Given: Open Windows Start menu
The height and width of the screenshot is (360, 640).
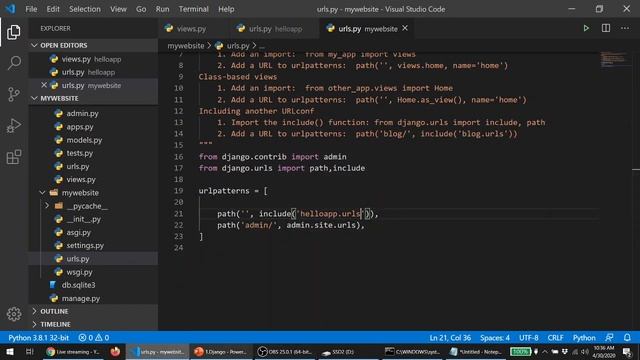Looking at the screenshot, I should point(10,351).
